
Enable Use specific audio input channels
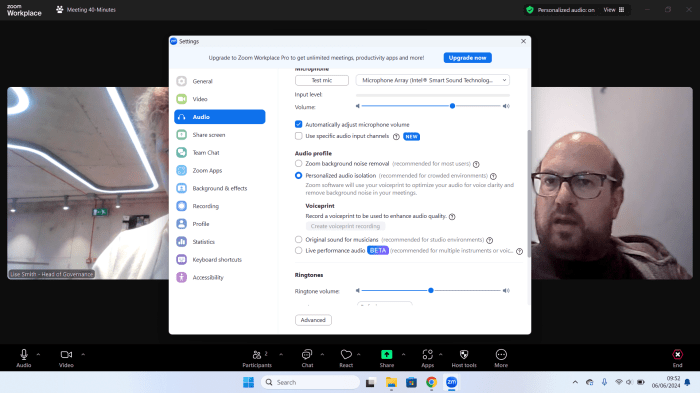click(x=298, y=136)
